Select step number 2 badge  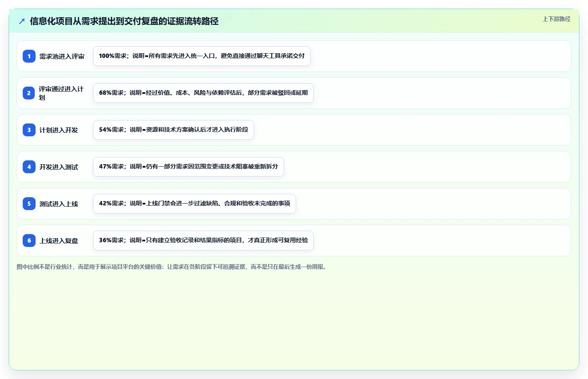(29, 93)
